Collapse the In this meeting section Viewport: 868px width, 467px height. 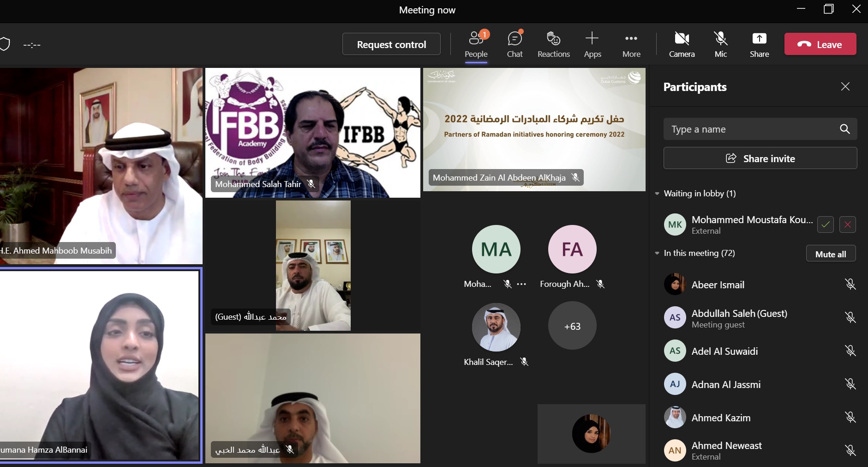657,253
